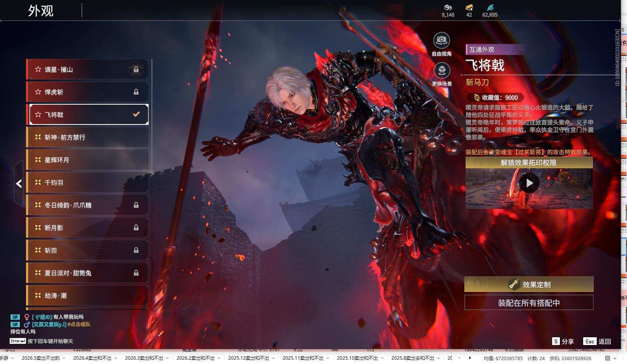Click the 斩马刀 weapon type label
This screenshot has height=364, width=627.
477,82
